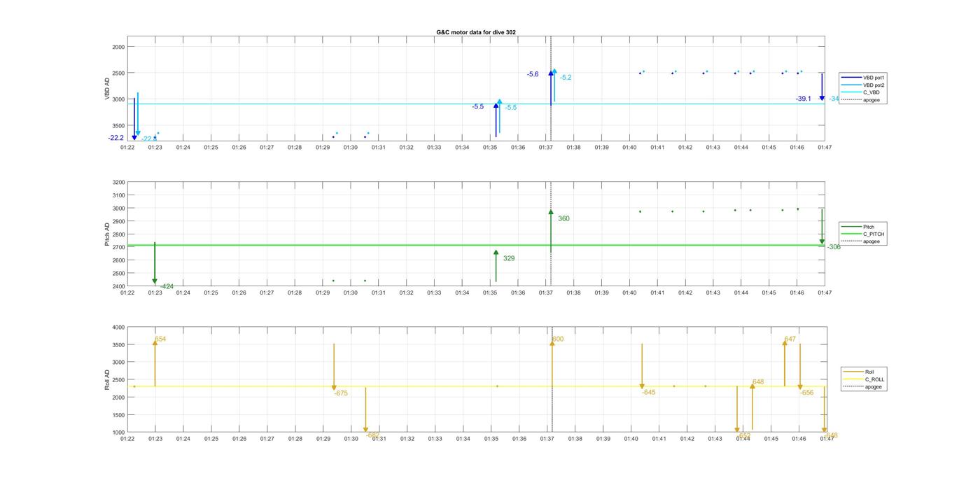Click the "329" pitch data label

509,258
